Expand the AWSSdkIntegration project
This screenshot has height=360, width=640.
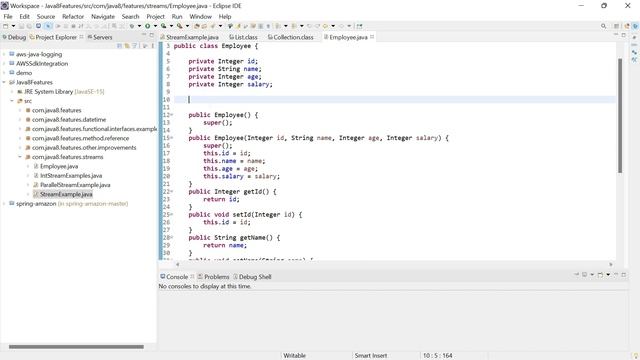pos(4,63)
